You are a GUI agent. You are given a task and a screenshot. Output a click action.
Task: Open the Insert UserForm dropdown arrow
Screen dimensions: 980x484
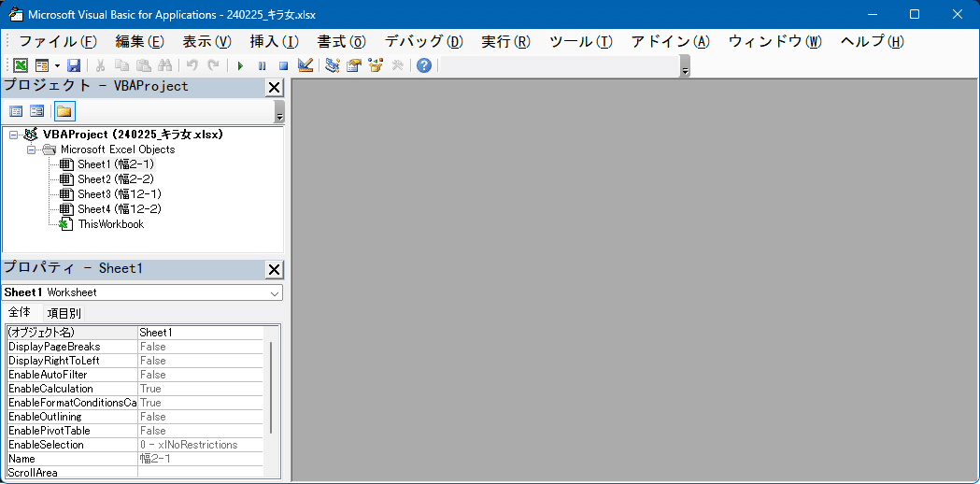[x=57, y=65]
